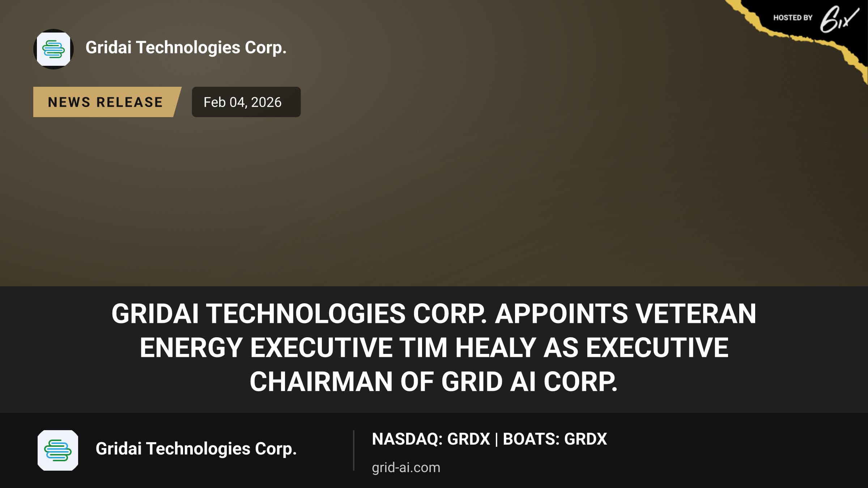The width and height of the screenshot is (868, 488).
Task: Click the 6ix signature logo
Action: [839, 19]
